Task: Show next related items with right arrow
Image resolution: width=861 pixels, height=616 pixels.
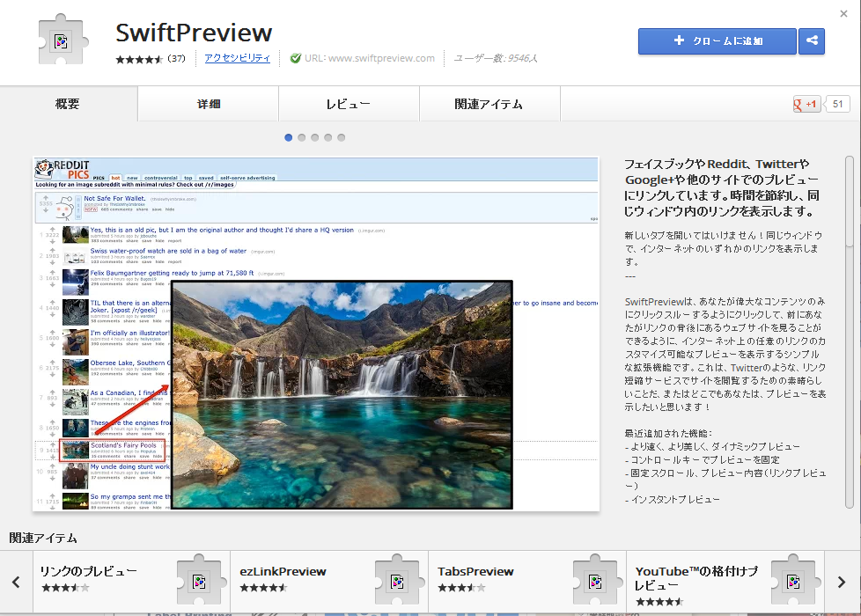Action: 842,582
